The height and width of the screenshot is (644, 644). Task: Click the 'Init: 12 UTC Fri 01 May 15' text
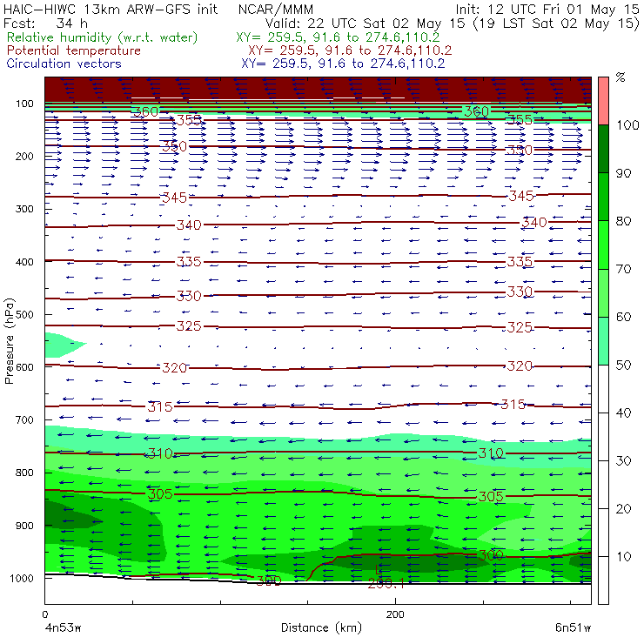click(x=547, y=10)
